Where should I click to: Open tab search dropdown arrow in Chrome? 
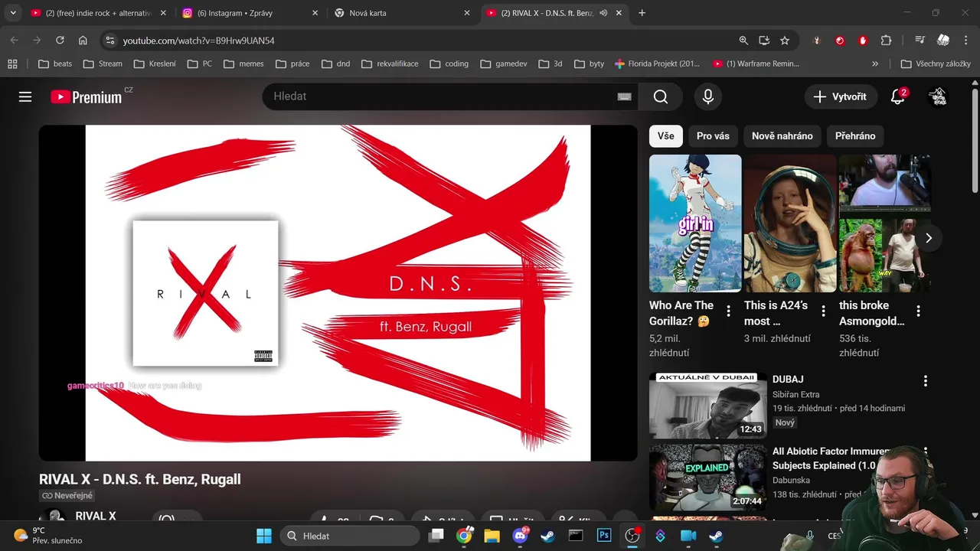click(x=13, y=13)
